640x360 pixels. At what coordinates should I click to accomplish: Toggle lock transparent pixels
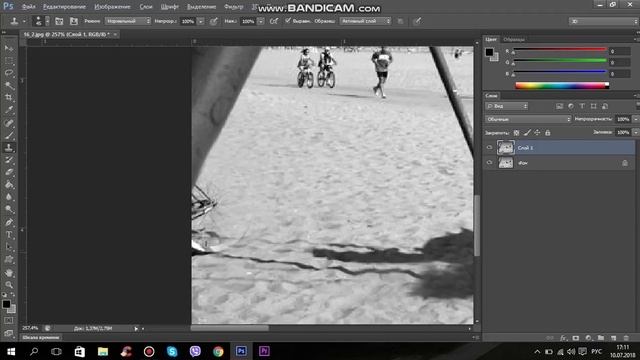click(x=516, y=133)
